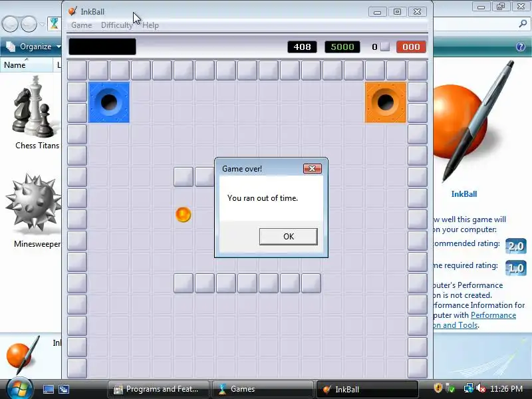Click OK in Game over dialog
The width and height of the screenshot is (532, 399).
click(289, 237)
